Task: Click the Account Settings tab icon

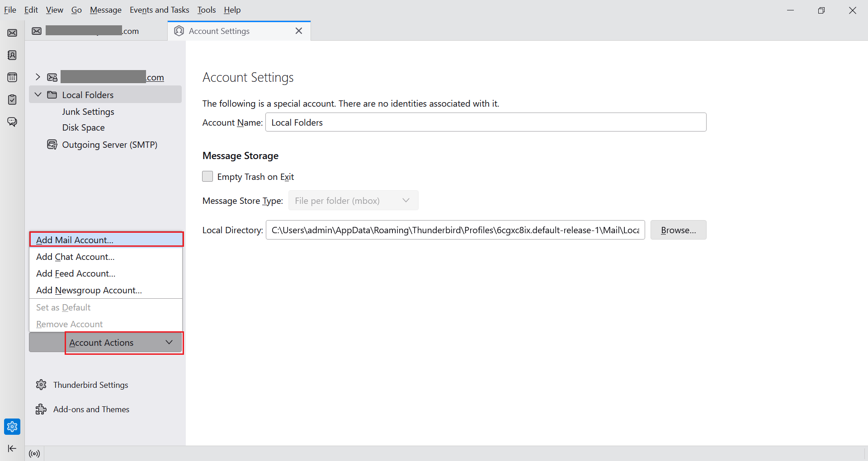Action: pyautogui.click(x=179, y=31)
